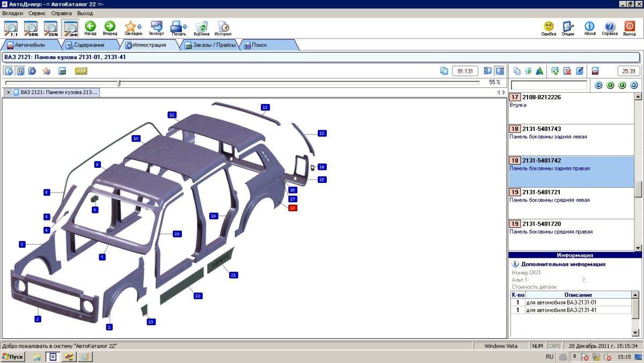
Task: Click the star icon in illustration toolbar
Action: coord(47,71)
